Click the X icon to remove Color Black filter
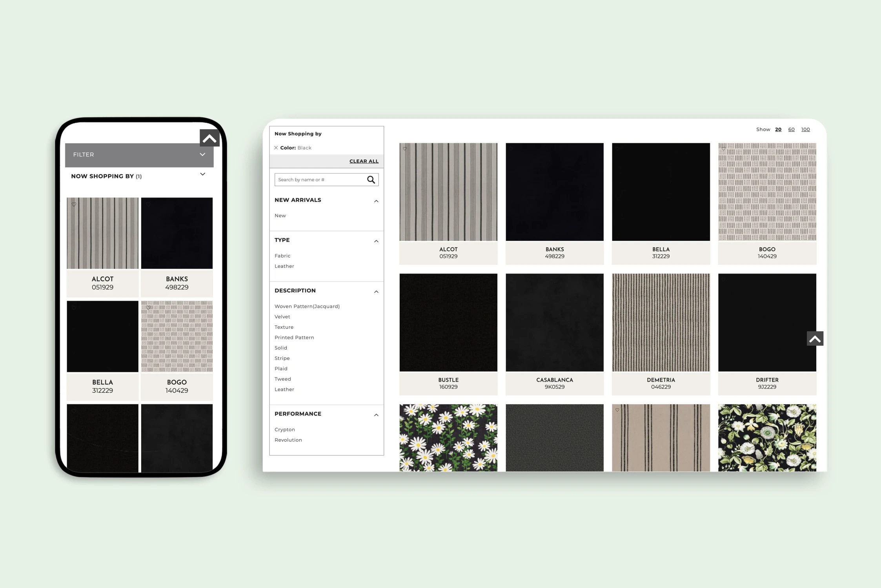This screenshot has width=881, height=588. [x=277, y=148]
